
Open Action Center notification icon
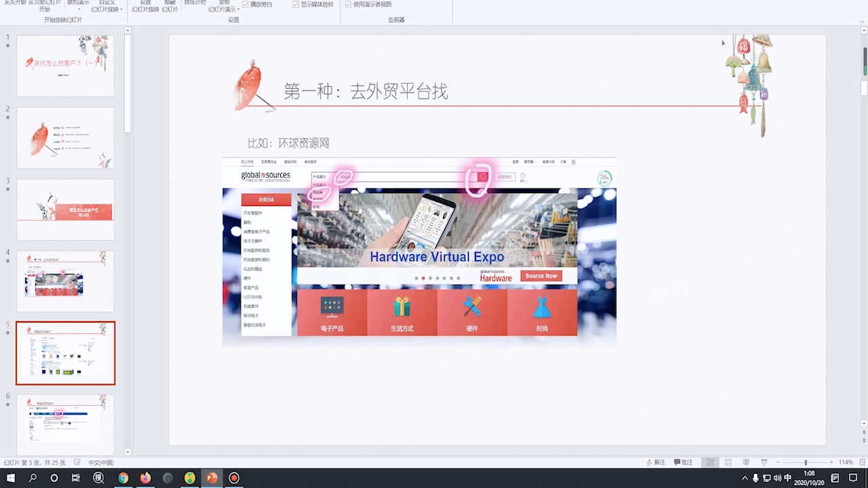pyautogui.click(x=853, y=478)
